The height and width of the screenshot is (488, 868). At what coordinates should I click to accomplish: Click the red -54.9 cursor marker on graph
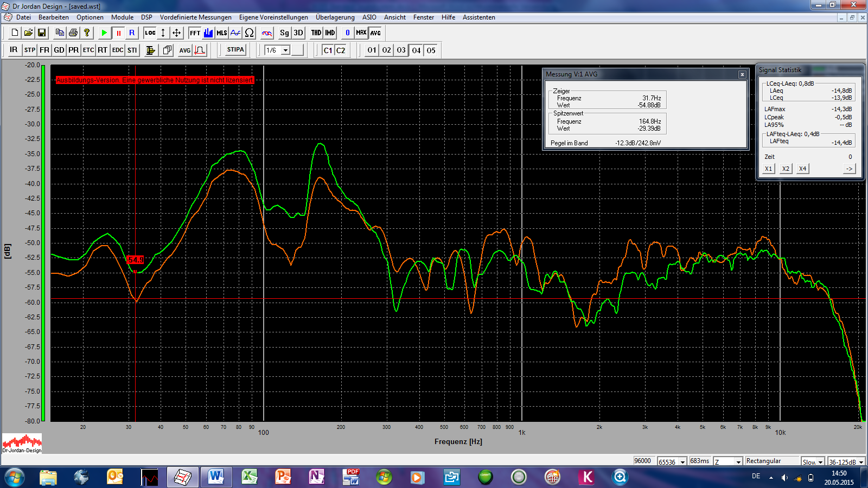pyautogui.click(x=136, y=260)
